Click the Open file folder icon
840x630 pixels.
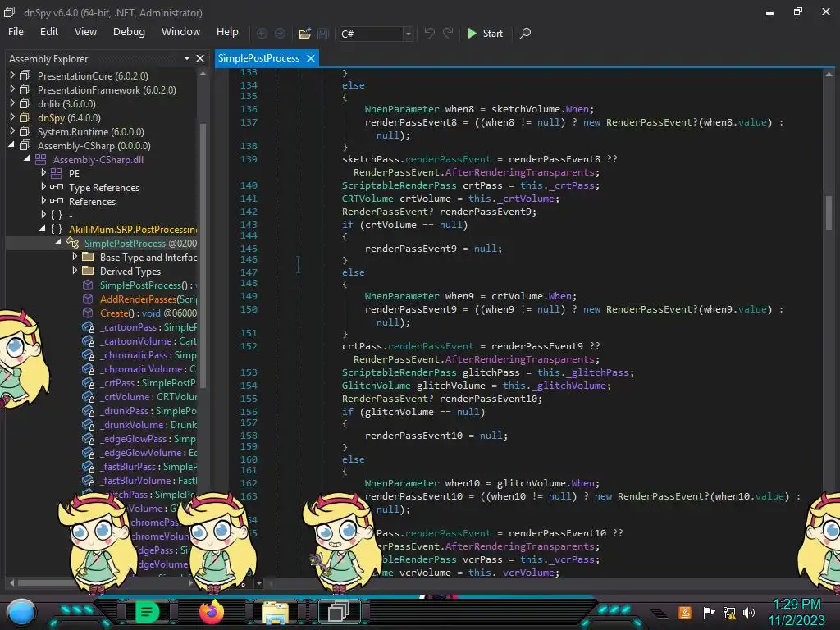click(305, 34)
